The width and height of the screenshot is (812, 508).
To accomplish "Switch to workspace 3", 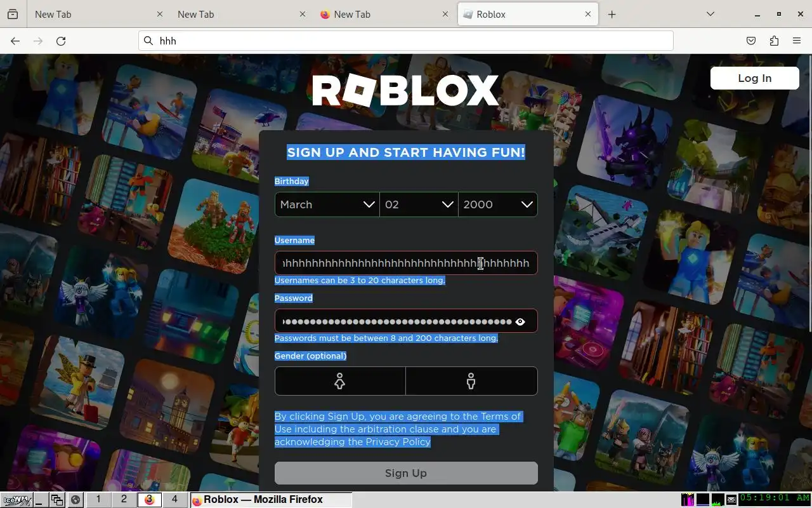I will (x=149, y=500).
